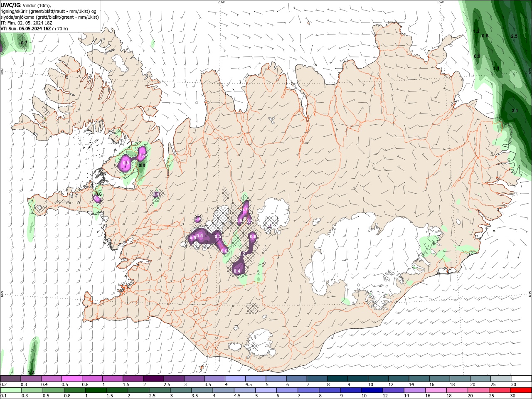Click the grey-green rain-scale swatch at 3

point(180,390)
